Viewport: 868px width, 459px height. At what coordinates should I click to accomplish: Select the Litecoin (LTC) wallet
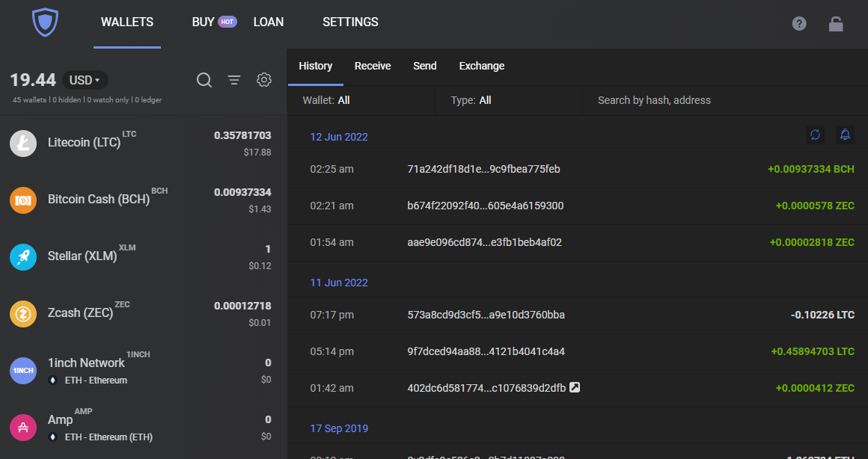(144, 144)
